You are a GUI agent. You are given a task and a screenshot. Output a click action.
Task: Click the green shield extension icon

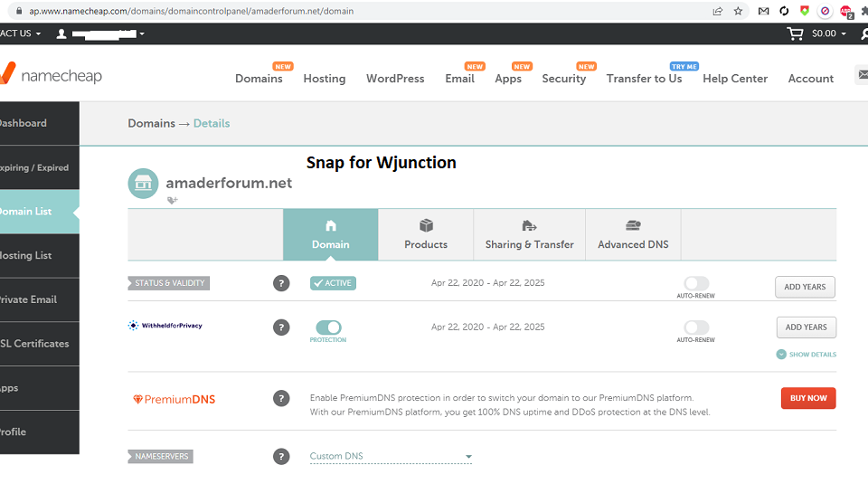pyautogui.click(x=805, y=11)
